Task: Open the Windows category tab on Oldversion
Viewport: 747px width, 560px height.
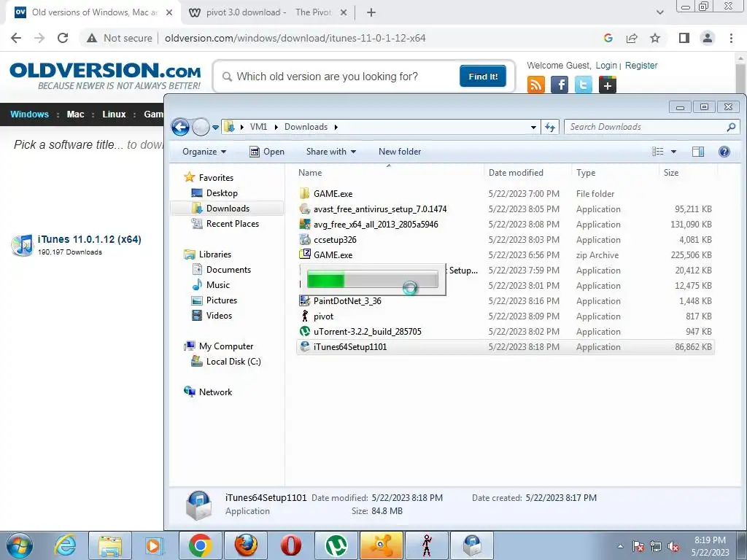Action: click(29, 114)
